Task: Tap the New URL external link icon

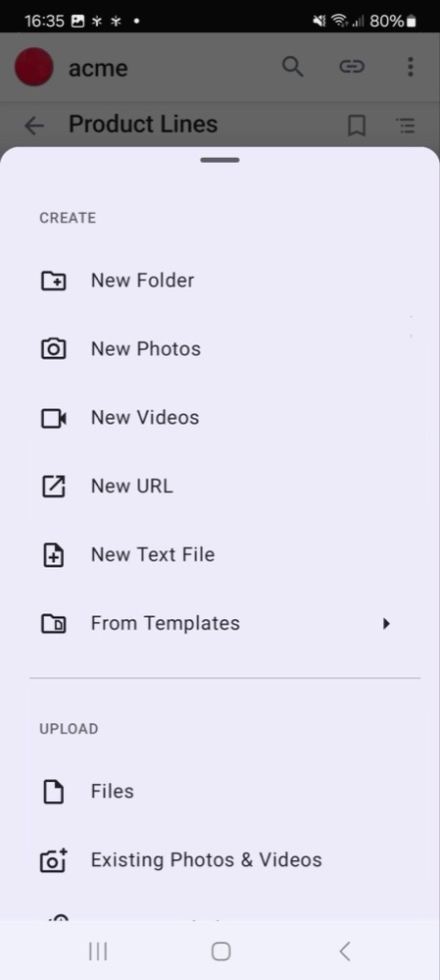Action: click(53, 487)
